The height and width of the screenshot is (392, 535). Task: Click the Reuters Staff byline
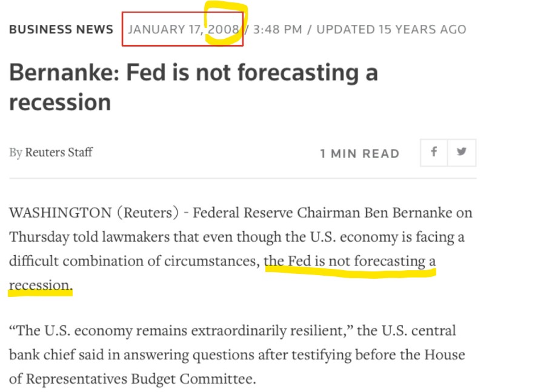(x=59, y=152)
